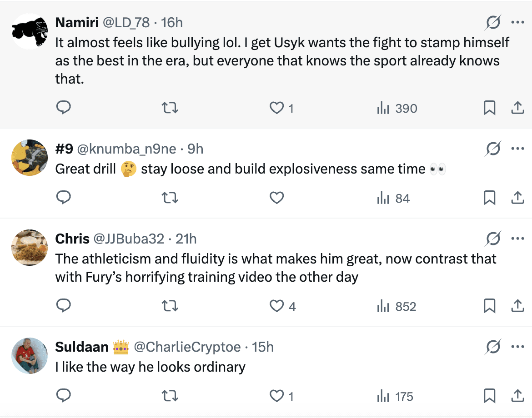This screenshot has width=532, height=418.
Task: Reply to Suldaan's tweet
Action: [63, 396]
